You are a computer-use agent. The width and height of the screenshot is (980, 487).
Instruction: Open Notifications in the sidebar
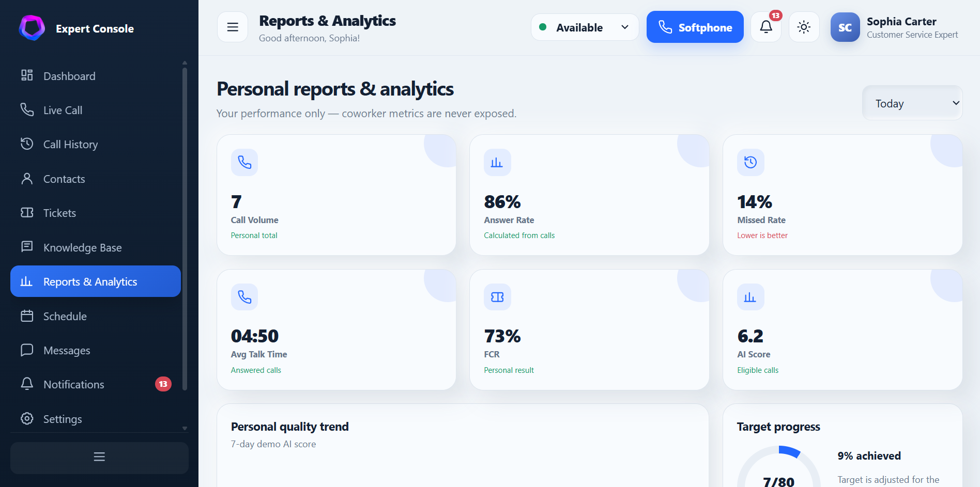pos(96,384)
